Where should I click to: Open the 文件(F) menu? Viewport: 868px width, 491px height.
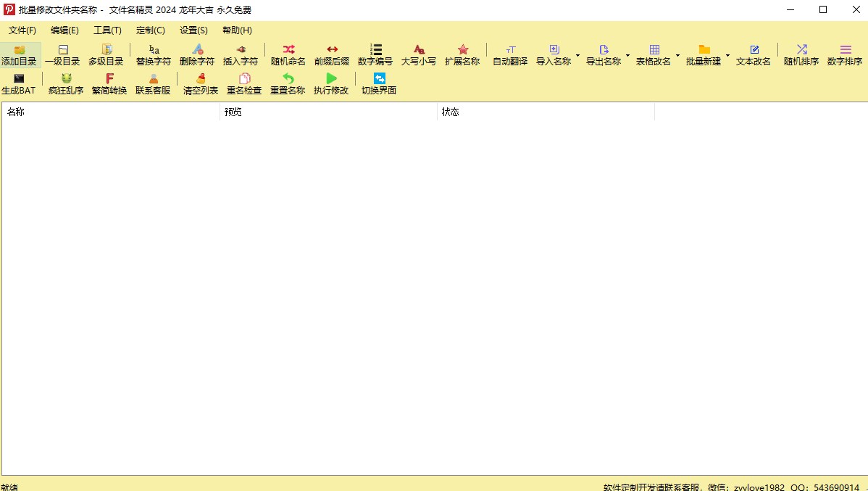click(x=22, y=30)
